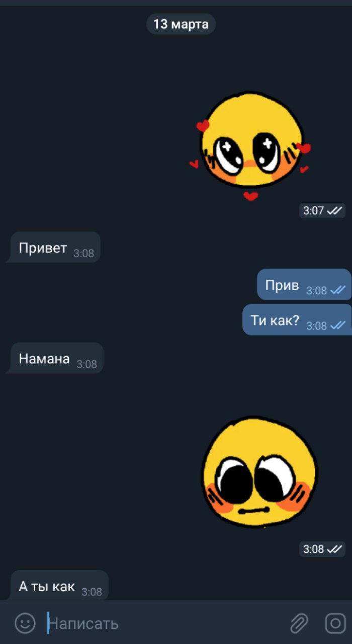Tap the '13 марта' date badge
Screen dimensions: 352x644
coord(181,24)
